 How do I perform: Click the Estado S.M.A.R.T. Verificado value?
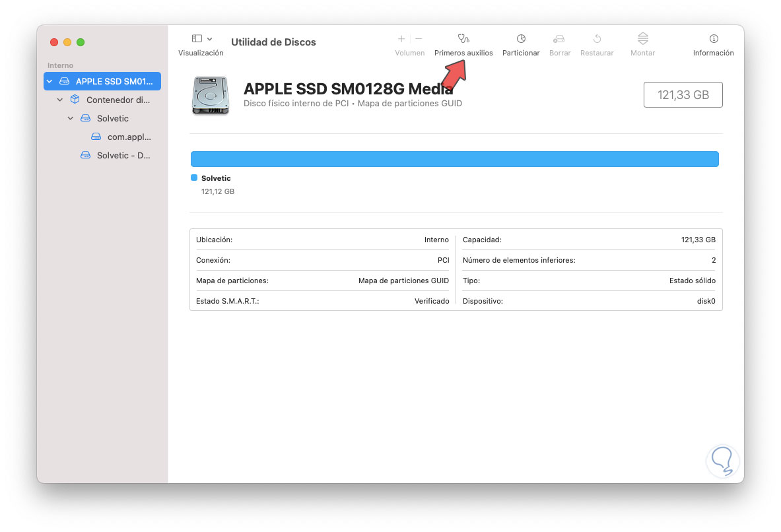click(x=432, y=301)
